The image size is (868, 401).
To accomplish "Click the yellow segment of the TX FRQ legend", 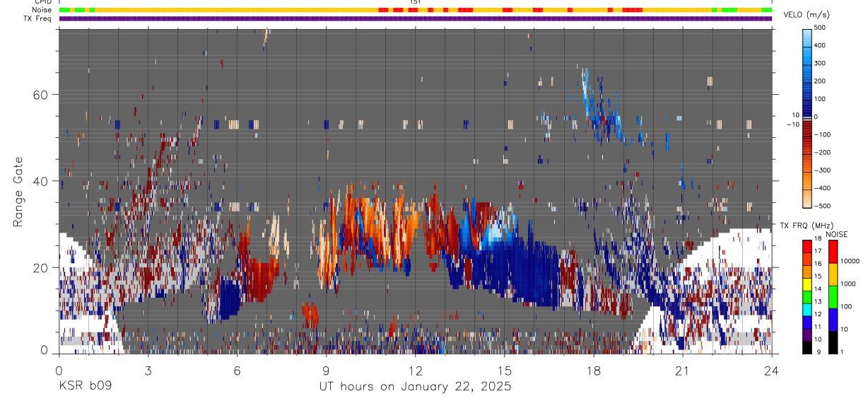I will [x=807, y=284].
